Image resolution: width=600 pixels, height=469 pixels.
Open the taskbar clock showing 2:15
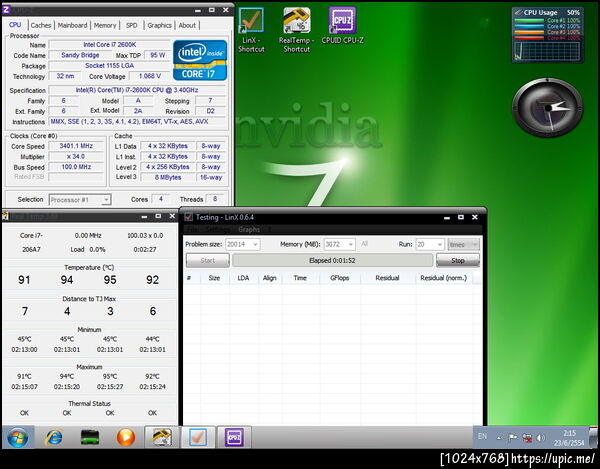[569, 438]
